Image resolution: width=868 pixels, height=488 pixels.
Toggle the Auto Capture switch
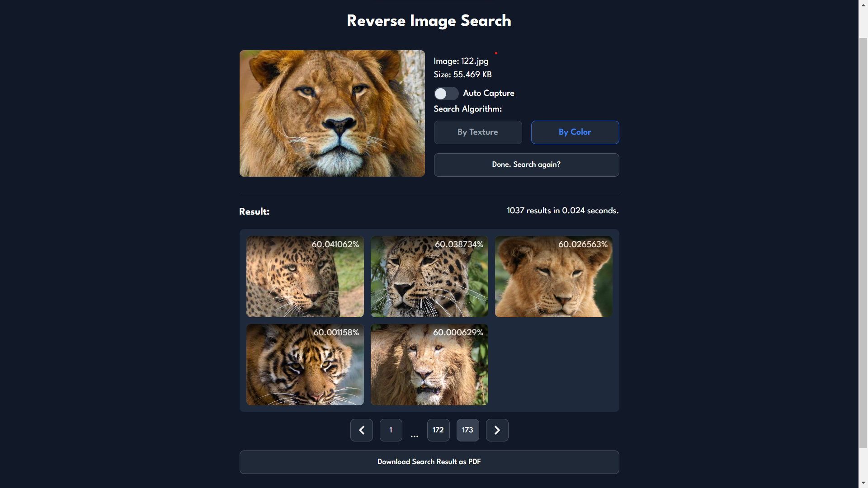point(446,93)
